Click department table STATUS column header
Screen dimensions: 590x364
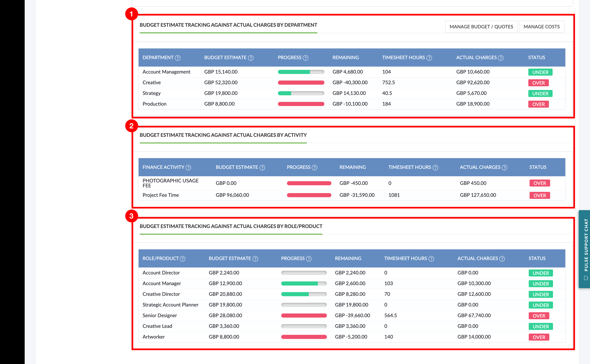coord(537,58)
